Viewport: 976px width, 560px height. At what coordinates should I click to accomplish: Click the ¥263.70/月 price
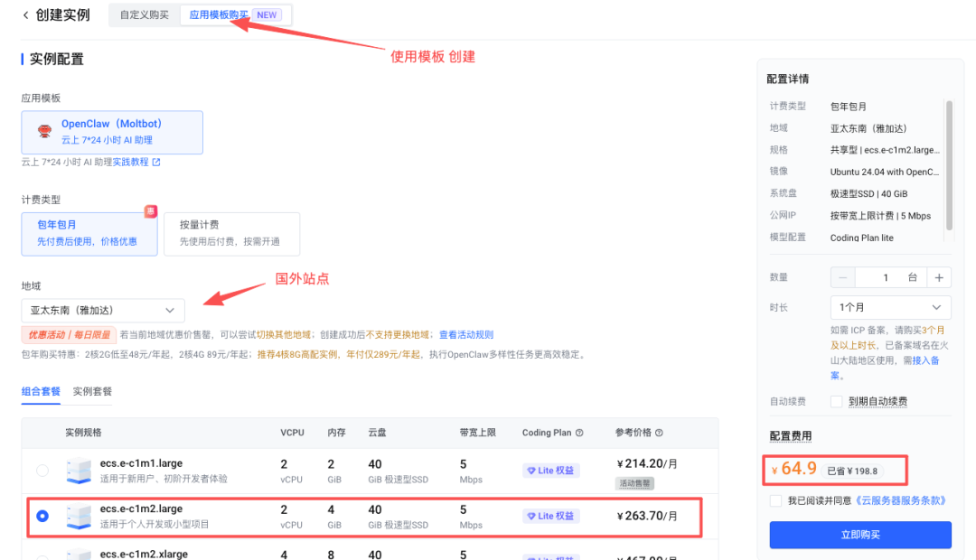[647, 516]
